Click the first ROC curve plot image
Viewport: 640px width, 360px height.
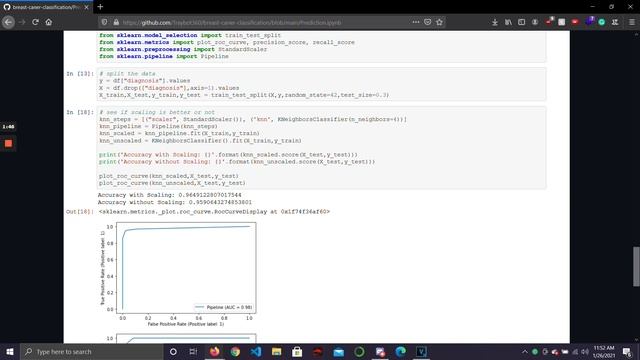(178, 274)
